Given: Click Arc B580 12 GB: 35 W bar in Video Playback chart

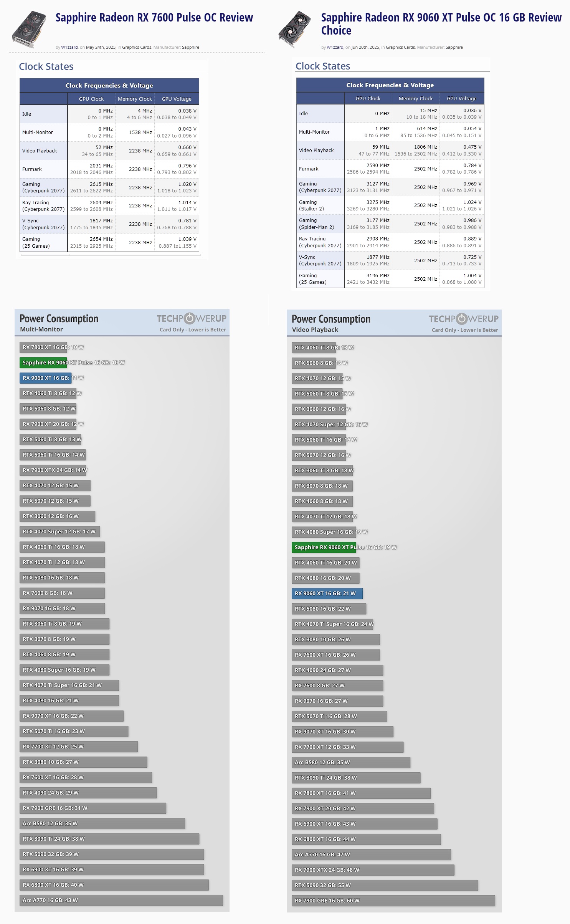Looking at the screenshot, I should pyautogui.click(x=351, y=762).
